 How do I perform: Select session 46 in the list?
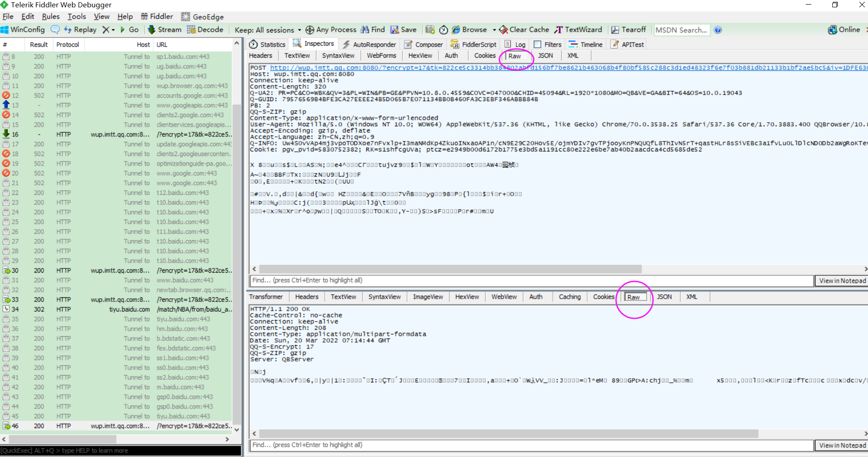(117, 426)
